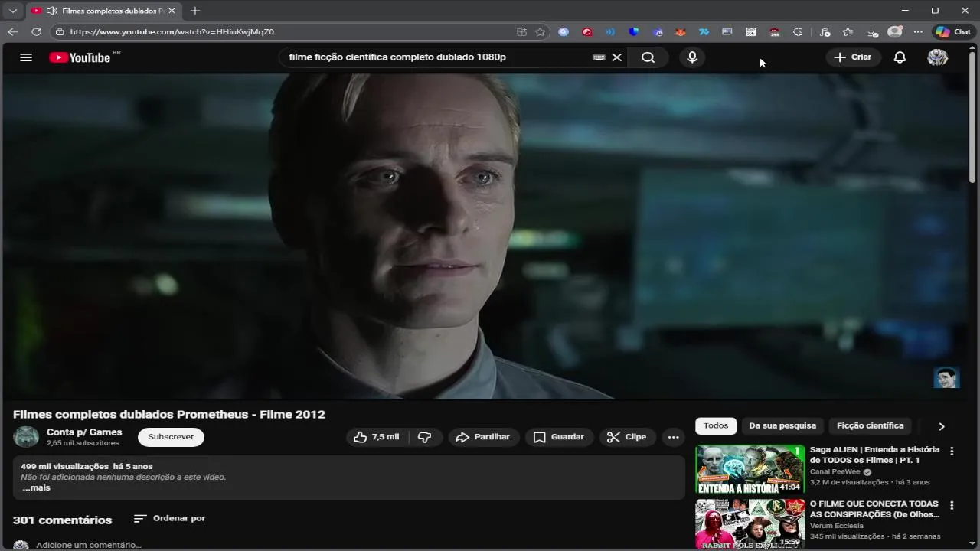Subscribe to Conta p/ Games channel

click(171, 437)
